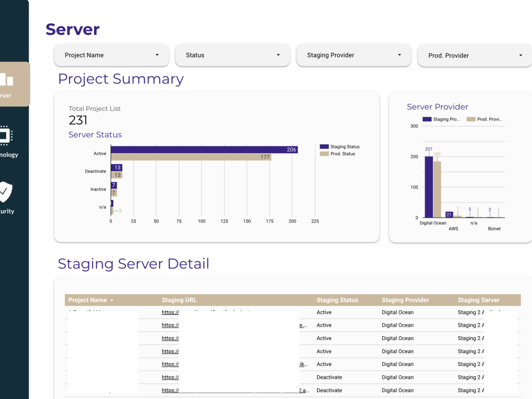Expand the Staging Provider filter

pos(354,55)
